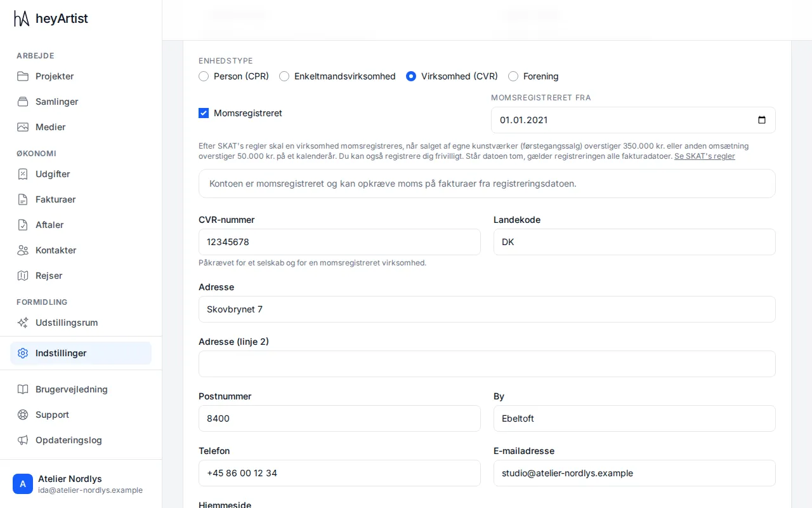This screenshot has width=812, height=508.
Task: Click the Samlinger stack icon
Action: 23,102
